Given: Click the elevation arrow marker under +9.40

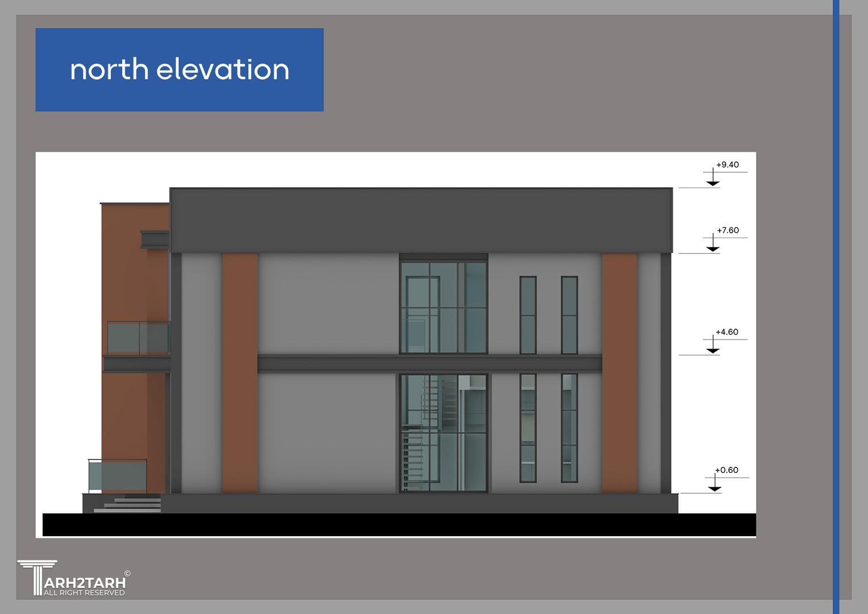Looking at the screenshot, I should coord(713,178).
